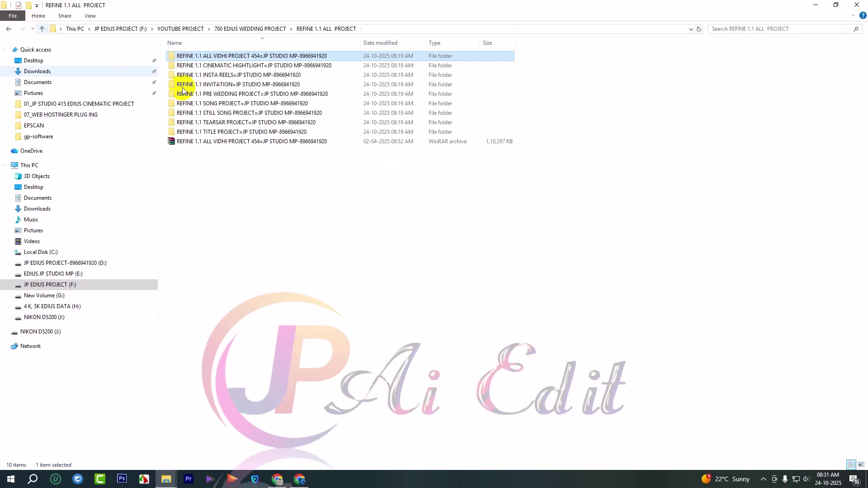Switch to large icons view layout
The height and width of the screenshot is (488, 868).
coord(861,465)
